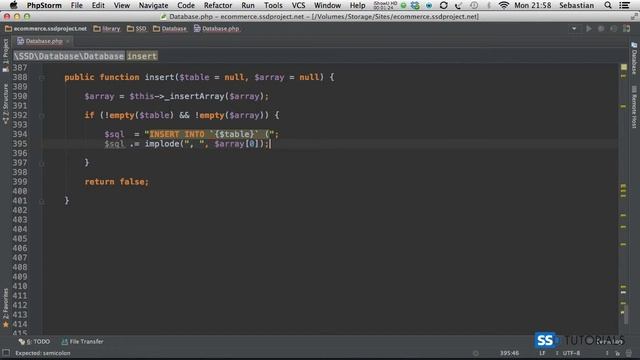Change the UTF-8 file encoding
This screenshot has height=360, width=640.
coord(571,353)
